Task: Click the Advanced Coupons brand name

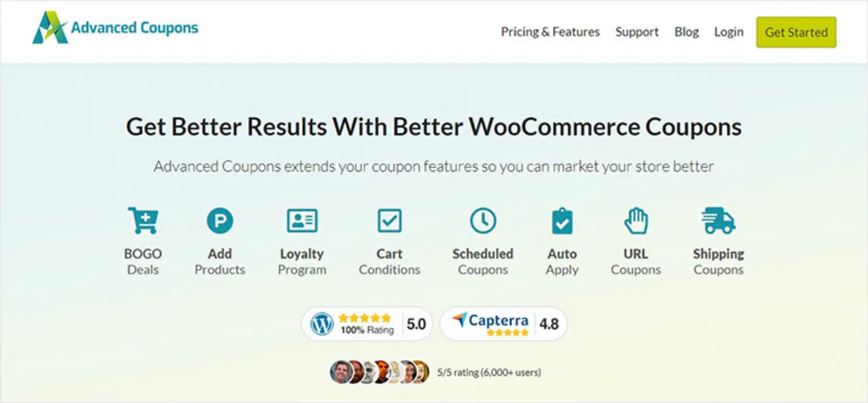Action: tap(134, 28)
